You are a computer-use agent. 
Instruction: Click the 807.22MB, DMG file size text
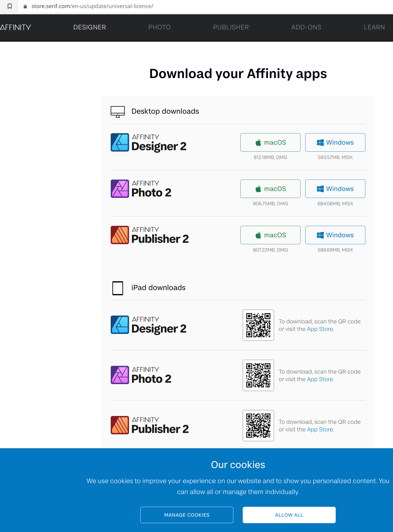tap(270, 250)
